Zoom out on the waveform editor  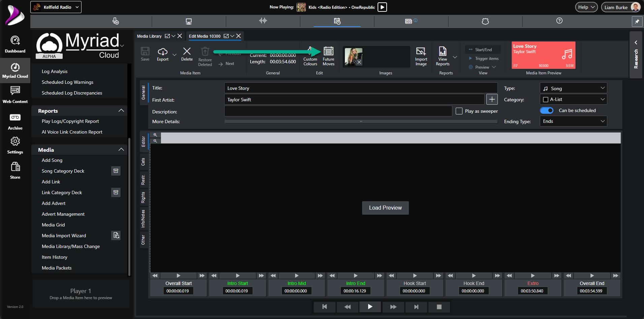pos(155,141)
